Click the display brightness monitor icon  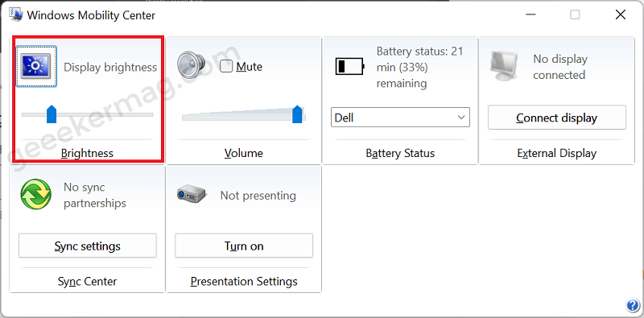tap(36, 66)
